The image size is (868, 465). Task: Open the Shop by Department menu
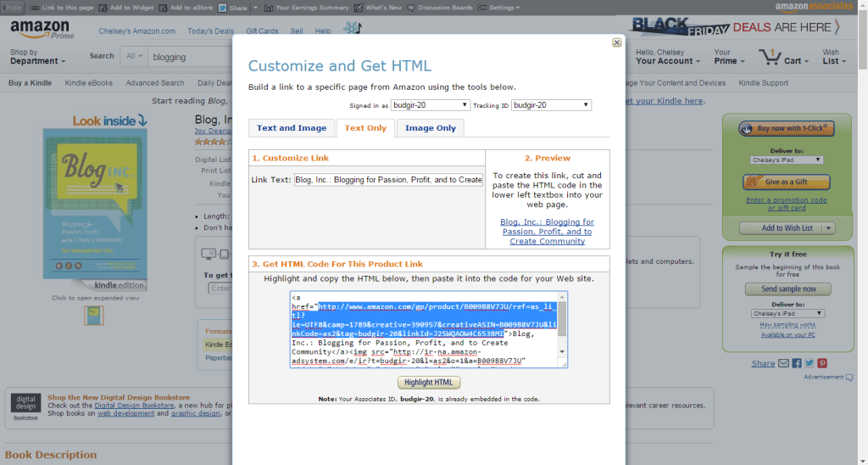(37, 57)
